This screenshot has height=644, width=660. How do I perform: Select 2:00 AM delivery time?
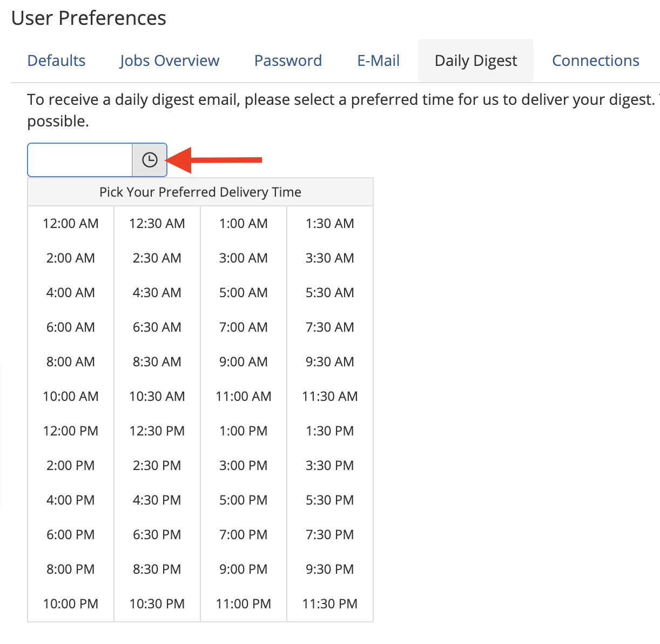[70, 258]
